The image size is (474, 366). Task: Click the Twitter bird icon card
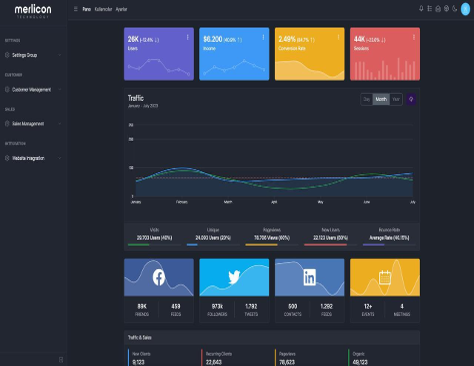234,277
